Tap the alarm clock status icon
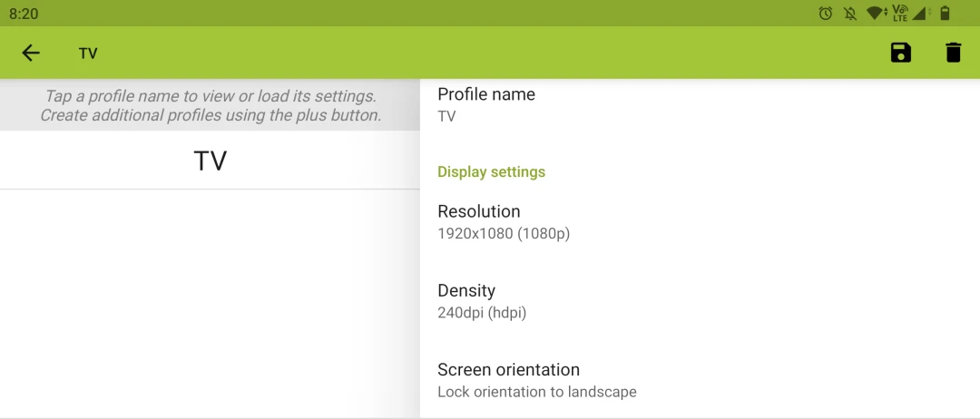The image size is (980, 419). click(826, 14)
